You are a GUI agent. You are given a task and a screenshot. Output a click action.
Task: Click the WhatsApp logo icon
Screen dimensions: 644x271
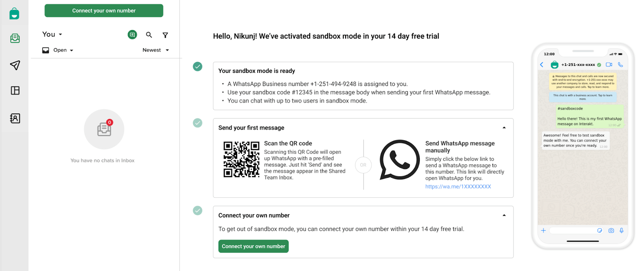[x=400, y=160]
